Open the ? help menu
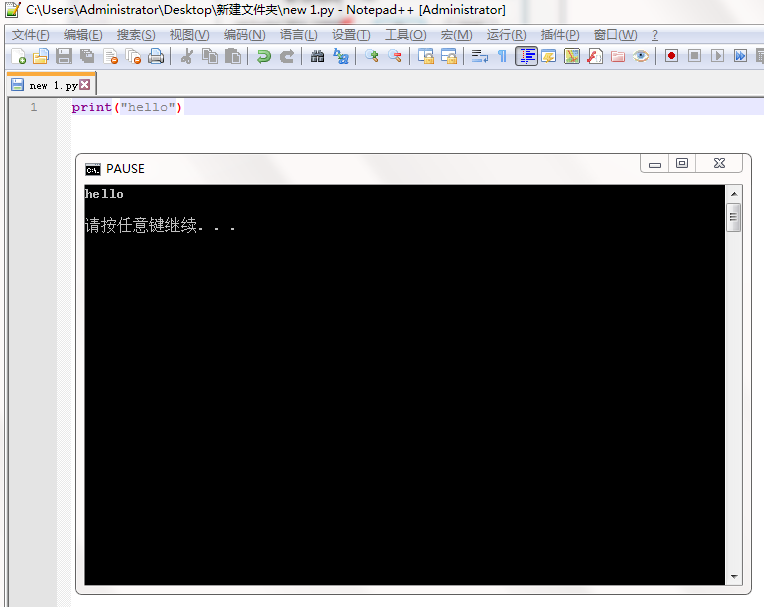Image resolution: width=764 pixels, height=607 pixels. tap(655, 35)
